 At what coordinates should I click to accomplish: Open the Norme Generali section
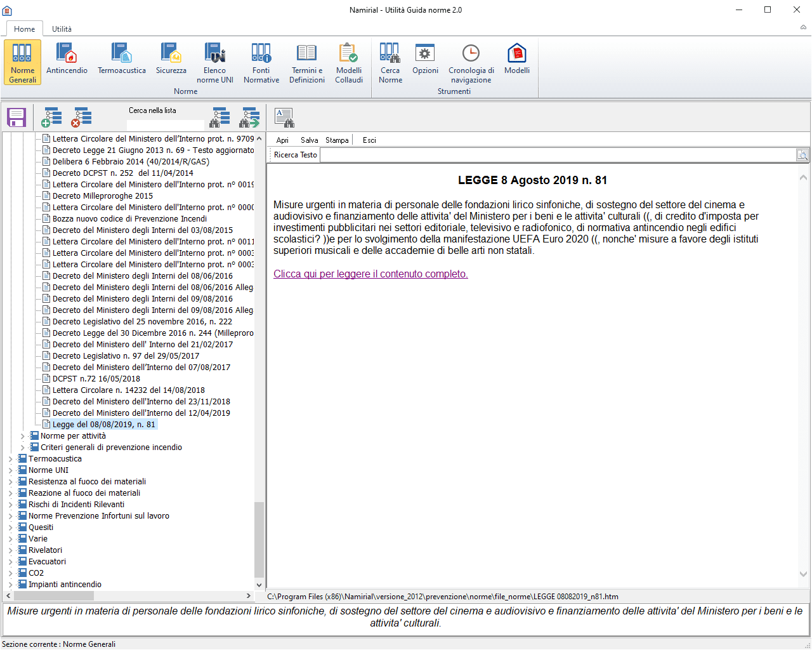(22, 62)
